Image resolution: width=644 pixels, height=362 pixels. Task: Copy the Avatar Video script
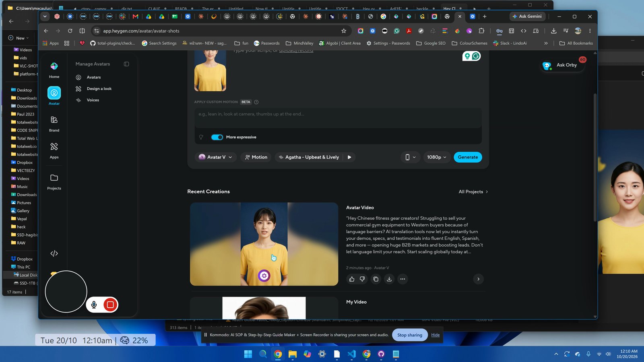pos(376,279)
